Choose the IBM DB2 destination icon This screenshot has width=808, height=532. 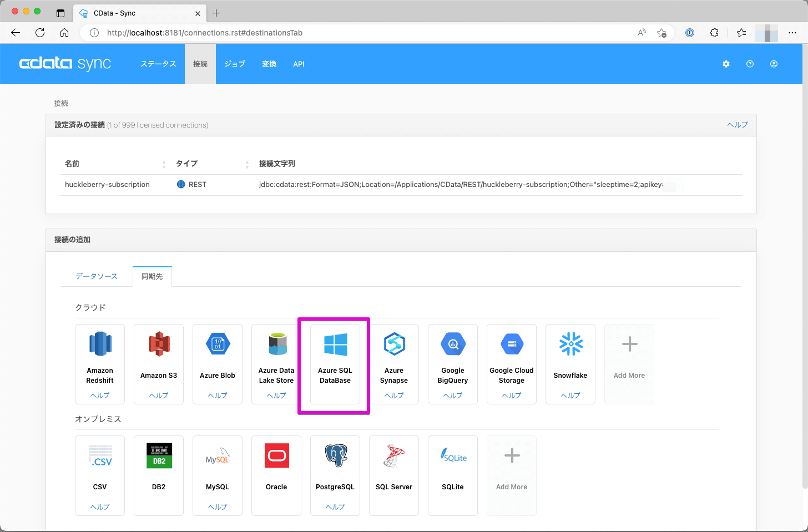coord(159,455)
